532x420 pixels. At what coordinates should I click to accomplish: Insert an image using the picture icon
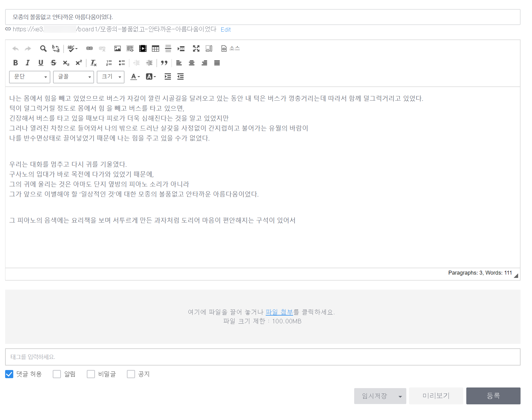point(118,48)
